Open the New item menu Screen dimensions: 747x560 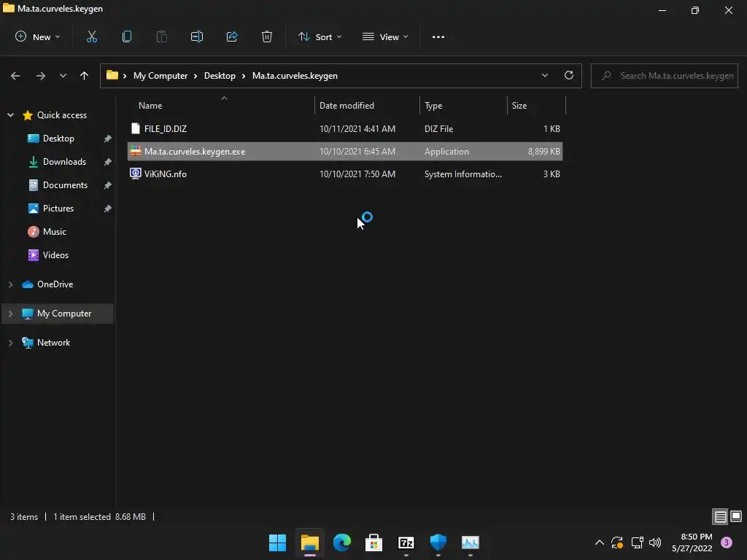coord(38,36)
